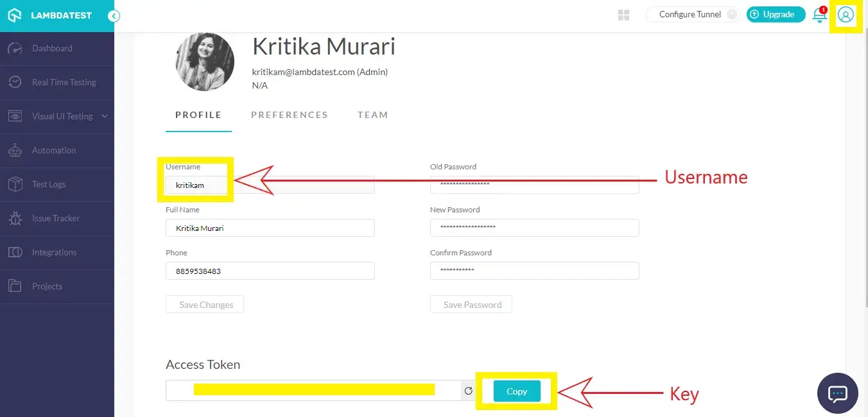Select Real Time Testing in the sidebar
This screenshot has width=868, height=417.
(x=64, y=82)
